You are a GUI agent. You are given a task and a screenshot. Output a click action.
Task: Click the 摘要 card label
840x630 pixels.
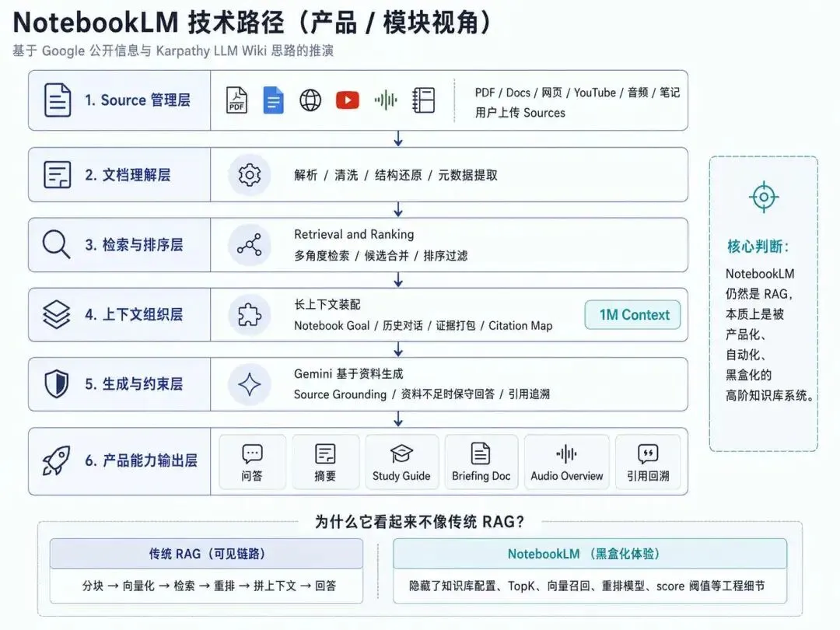325,476
